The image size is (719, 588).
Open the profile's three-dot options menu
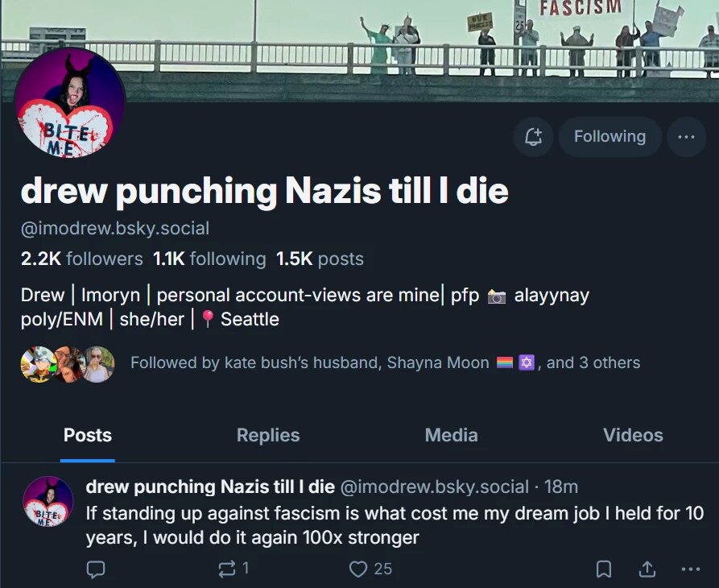tap(687, 136)
